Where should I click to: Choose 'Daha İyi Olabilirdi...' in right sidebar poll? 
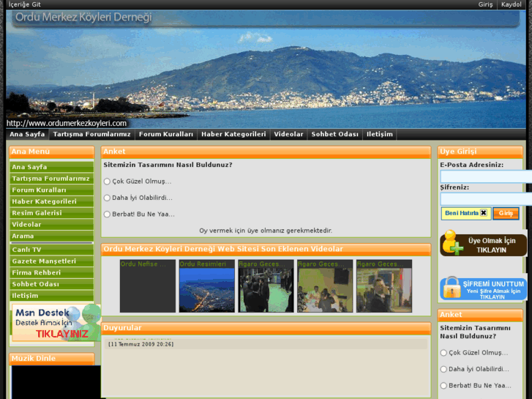tap(443, 369)
